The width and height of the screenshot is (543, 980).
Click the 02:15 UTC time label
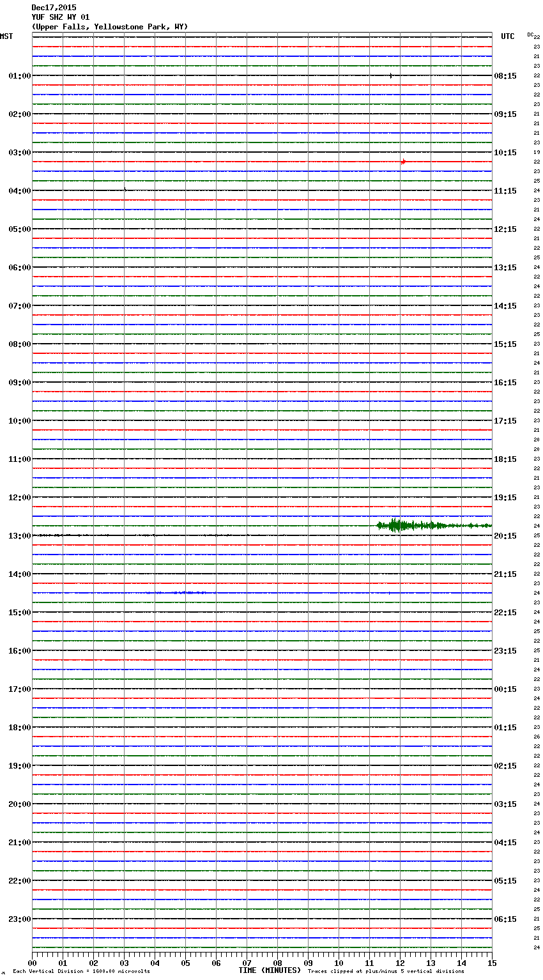point(505,766)
